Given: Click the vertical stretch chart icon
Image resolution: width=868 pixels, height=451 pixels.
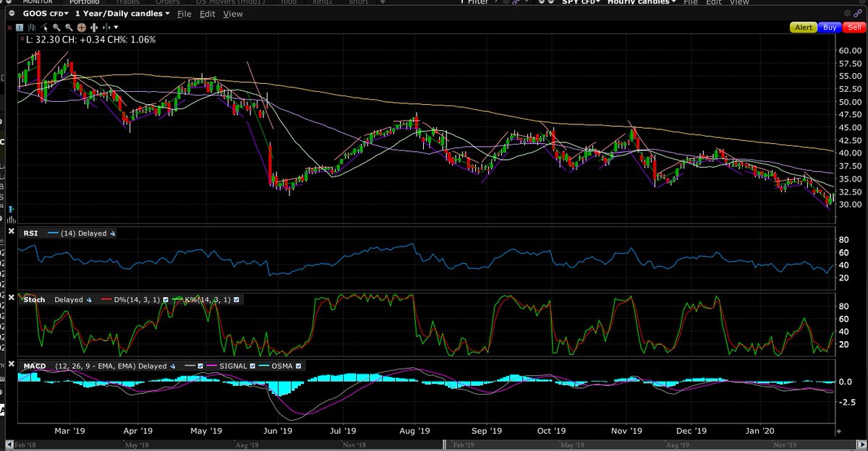Looking at the screenshot, I should click(x=94, y=27).
